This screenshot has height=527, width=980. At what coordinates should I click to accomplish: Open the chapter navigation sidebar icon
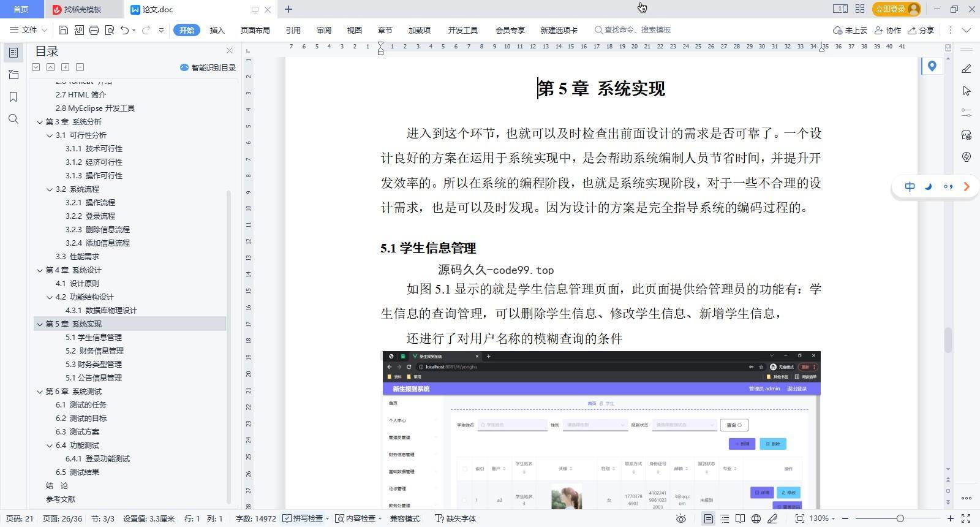13,75
